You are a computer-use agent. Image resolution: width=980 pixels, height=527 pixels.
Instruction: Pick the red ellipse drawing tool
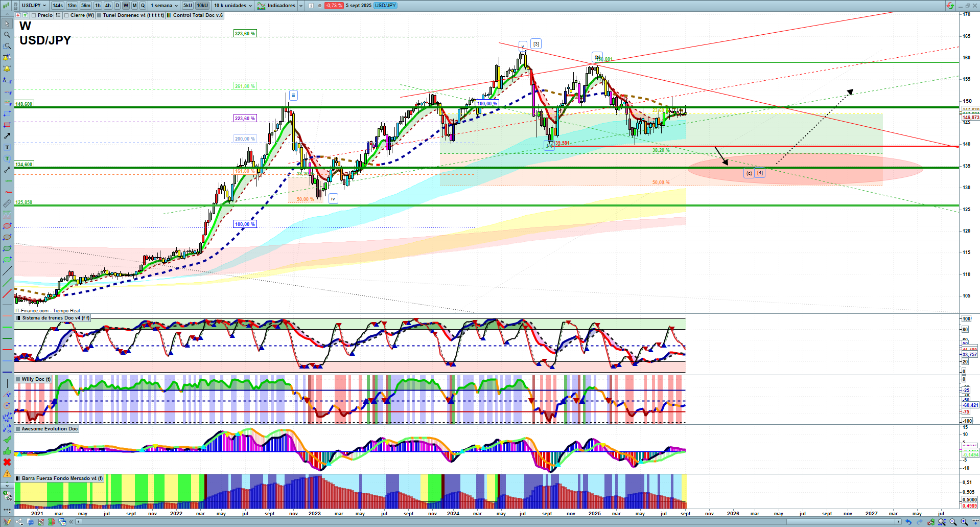pos(7,226)
